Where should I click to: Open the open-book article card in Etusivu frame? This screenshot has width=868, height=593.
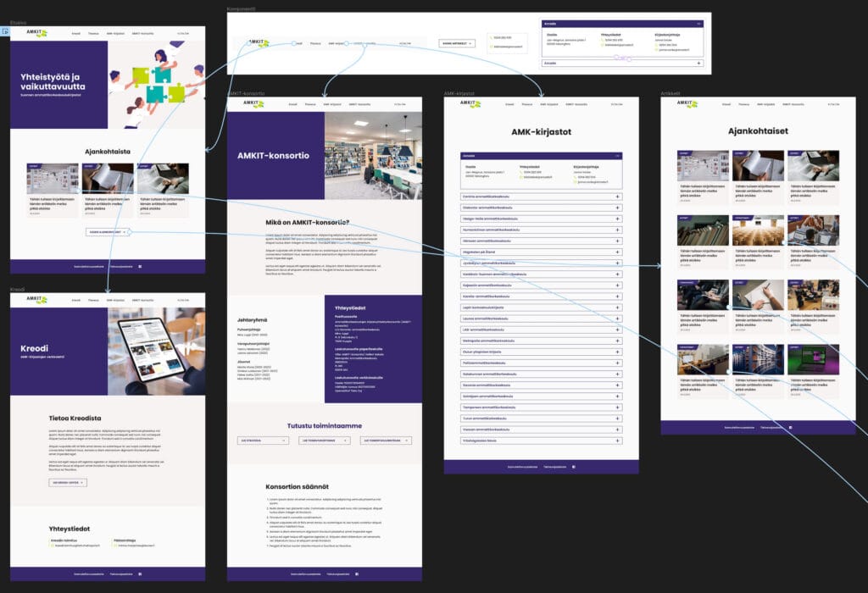click(108, 190)
